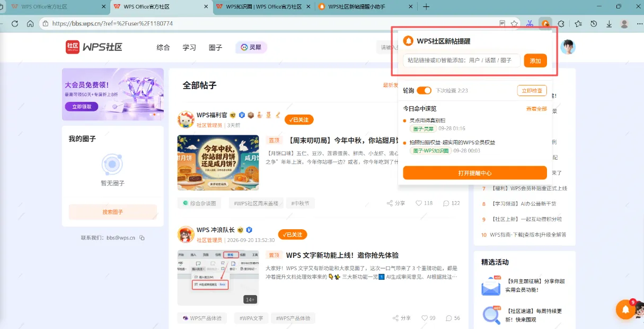Open the 周末叨叨局 post title
644x329 pixels.
(x=343, y=141)
